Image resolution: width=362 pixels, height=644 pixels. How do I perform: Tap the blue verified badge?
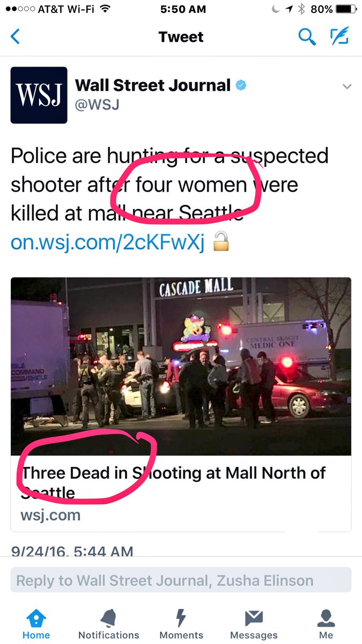click(x=241, y=85)
